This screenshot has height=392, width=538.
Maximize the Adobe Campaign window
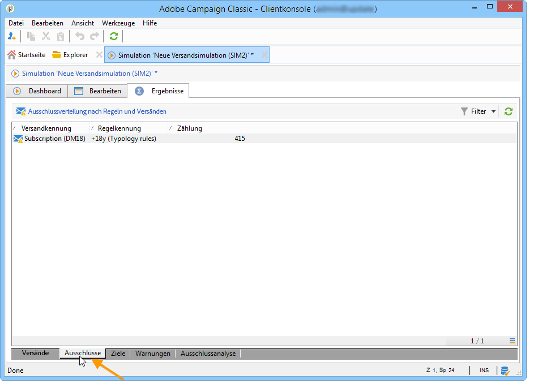pyautogui.click(x=490, y=7)
